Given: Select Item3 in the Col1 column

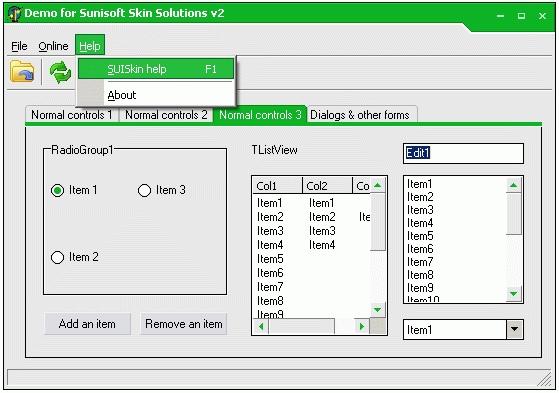Looking at the screenshot, I should tap(270, 231).
